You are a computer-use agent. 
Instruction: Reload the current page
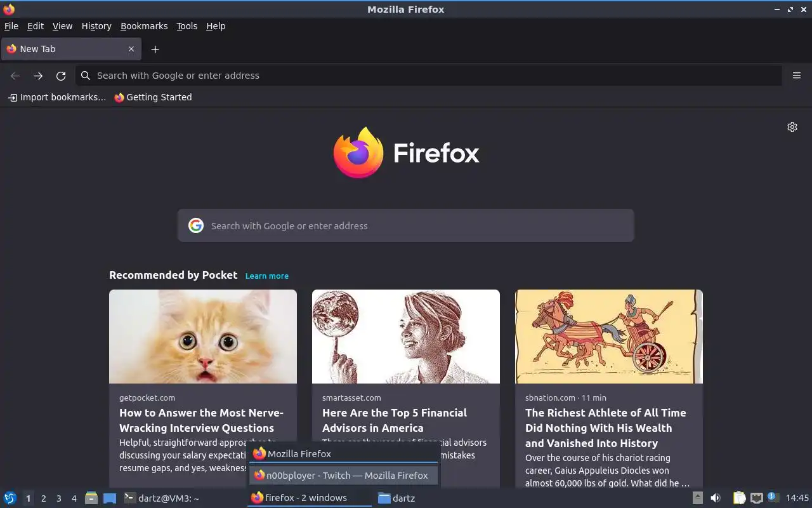pyautogui.click(x=61, y=76)
